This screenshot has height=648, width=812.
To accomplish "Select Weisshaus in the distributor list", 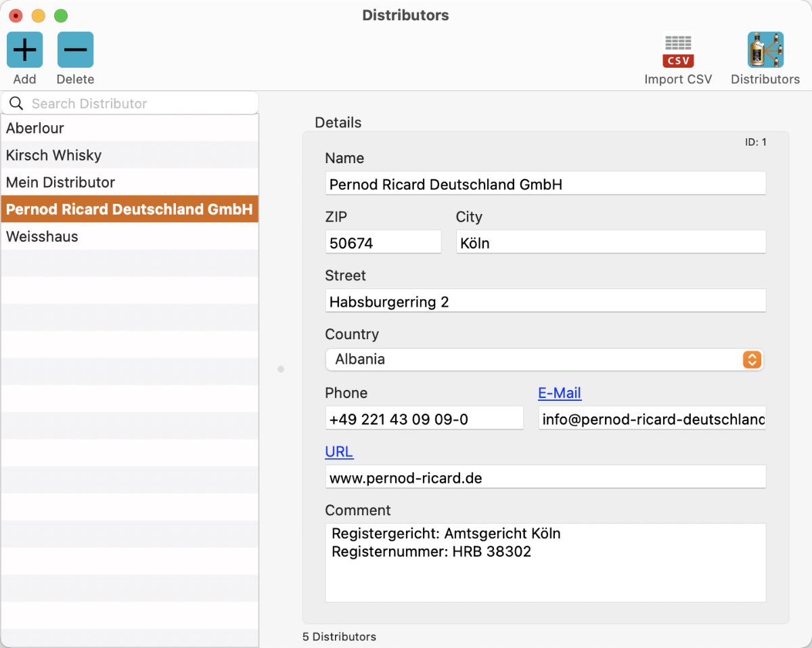I will click(x=129, y=236).
